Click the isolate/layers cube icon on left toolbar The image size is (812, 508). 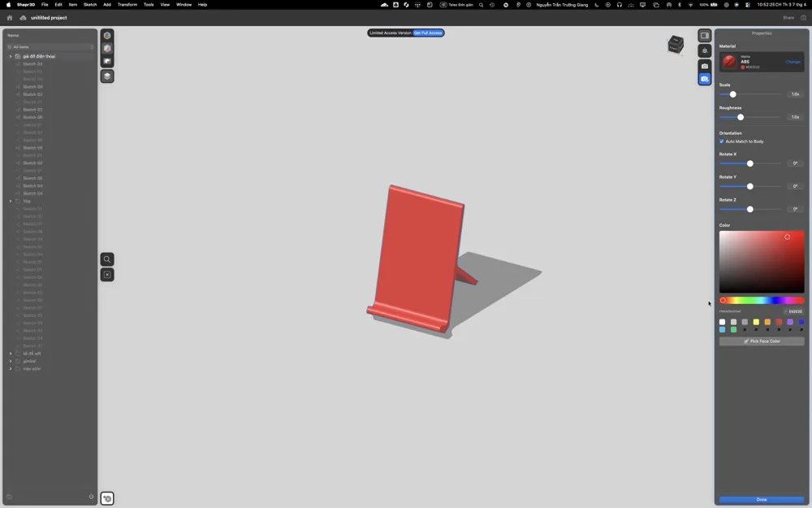pyautogui.click(x=106, y=76)
